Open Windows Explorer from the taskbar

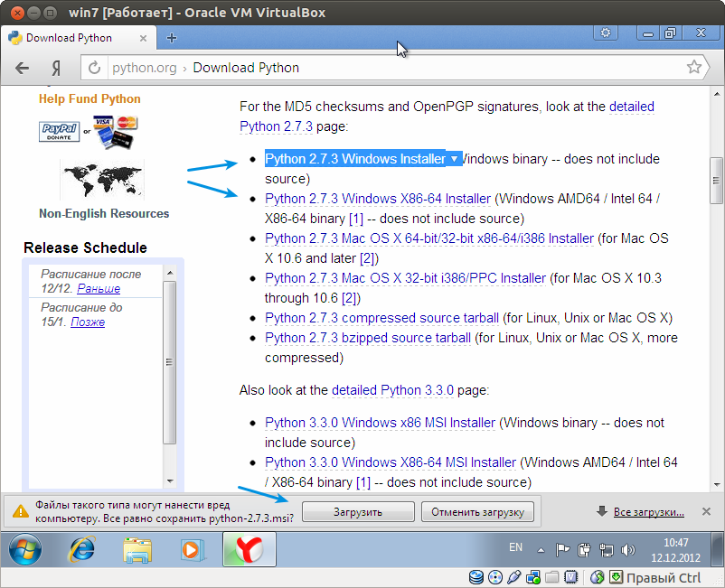click(137, 550)
